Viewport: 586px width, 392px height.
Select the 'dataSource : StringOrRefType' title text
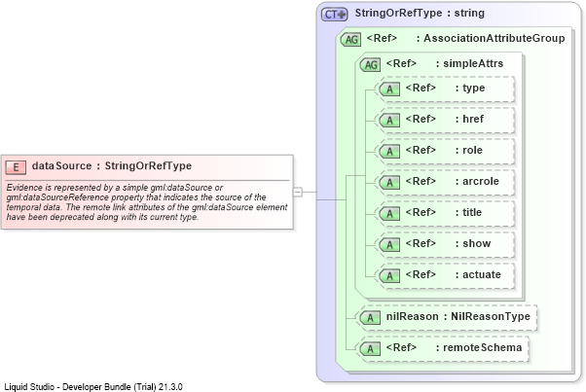[112, 165]
